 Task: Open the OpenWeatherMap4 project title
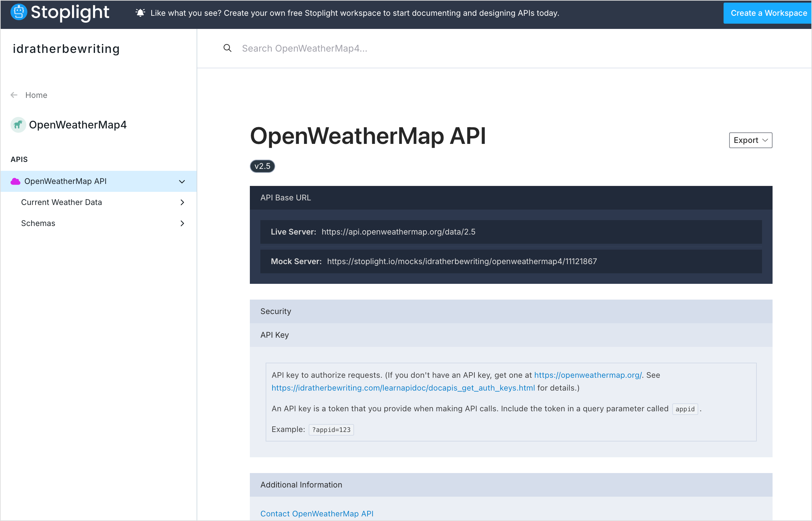[78, 125]
